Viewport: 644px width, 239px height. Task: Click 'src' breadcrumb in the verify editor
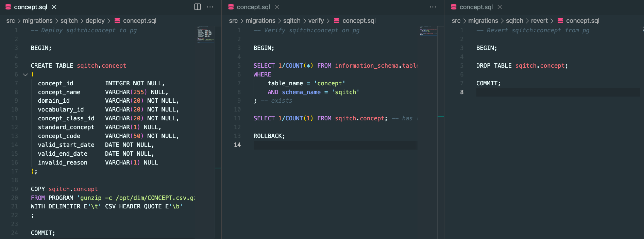point(233,21)
